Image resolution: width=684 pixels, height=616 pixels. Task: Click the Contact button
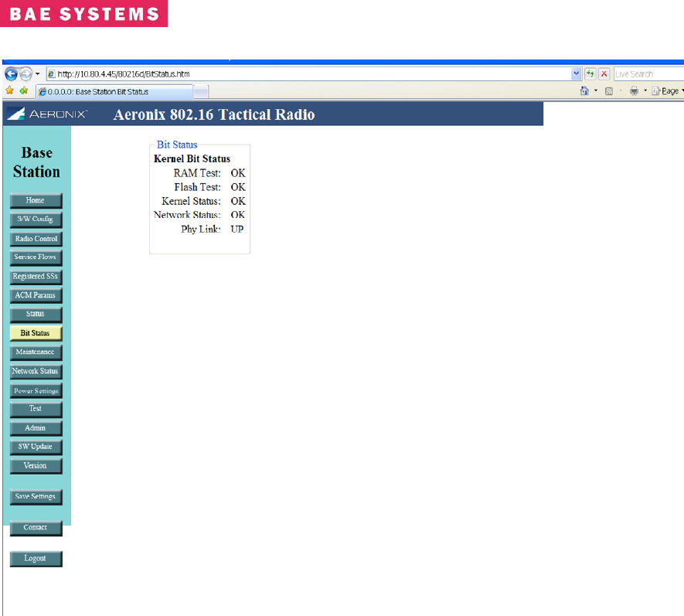36,528
